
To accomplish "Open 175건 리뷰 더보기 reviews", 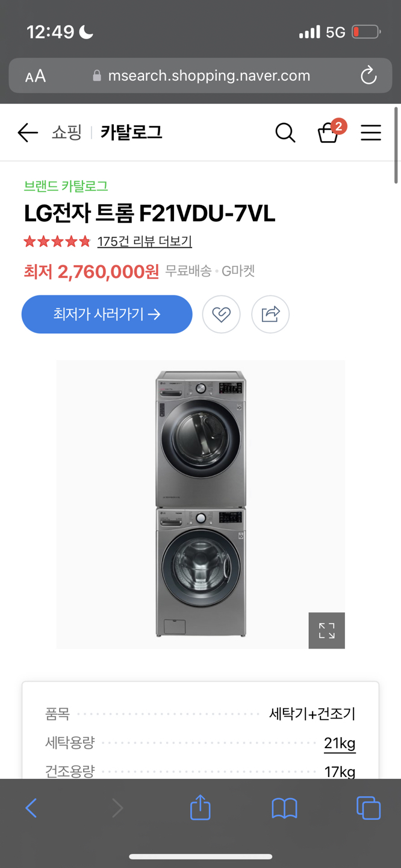I will pyautogui.click(x=145, y=241).
